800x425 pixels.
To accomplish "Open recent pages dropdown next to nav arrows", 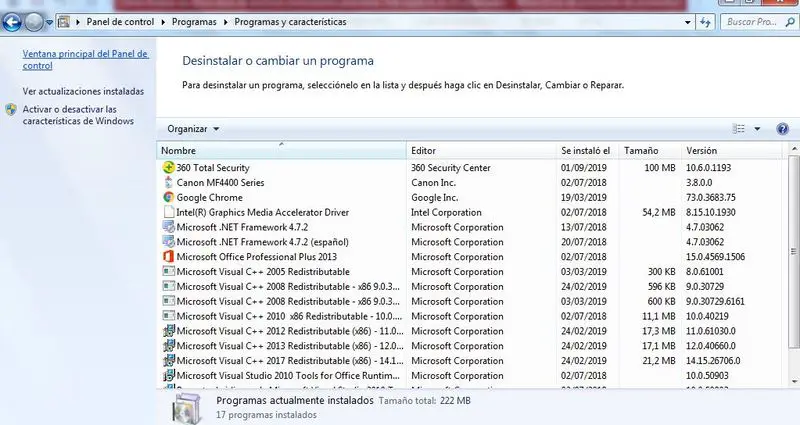I will coord(49,22).
